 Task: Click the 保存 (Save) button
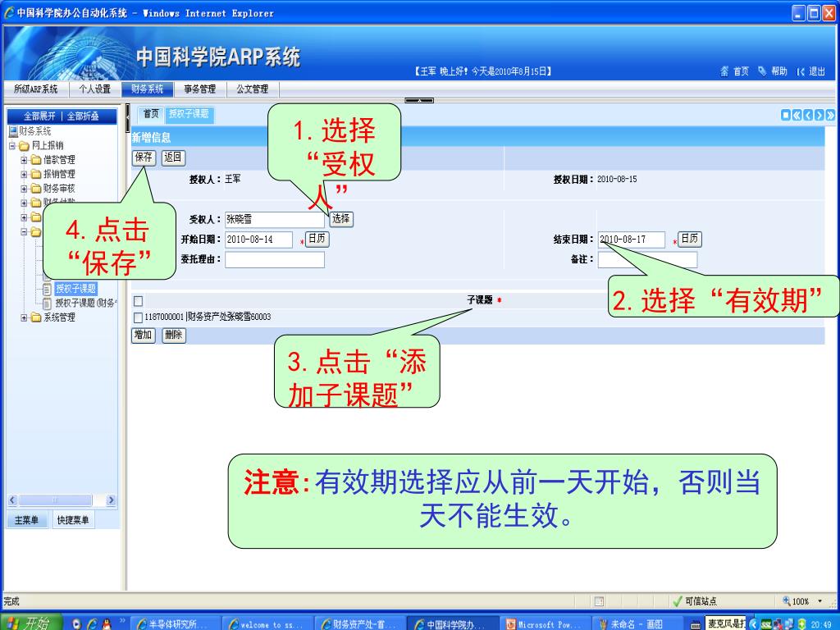pyautogui.click(x=144, y=157)
